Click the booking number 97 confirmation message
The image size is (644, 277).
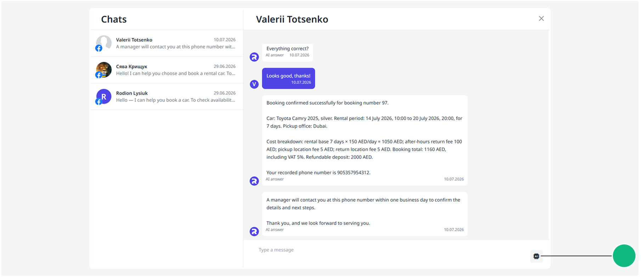click(x=365, y=140)
